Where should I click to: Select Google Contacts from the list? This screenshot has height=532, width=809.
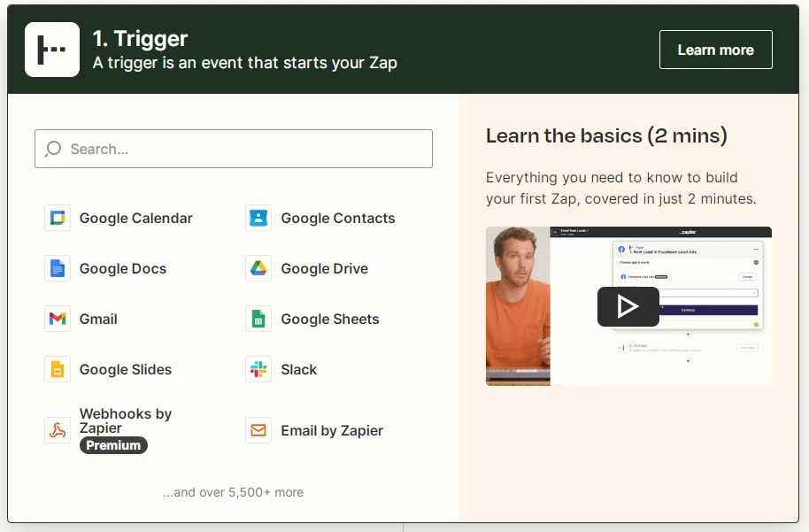point(319,218)
